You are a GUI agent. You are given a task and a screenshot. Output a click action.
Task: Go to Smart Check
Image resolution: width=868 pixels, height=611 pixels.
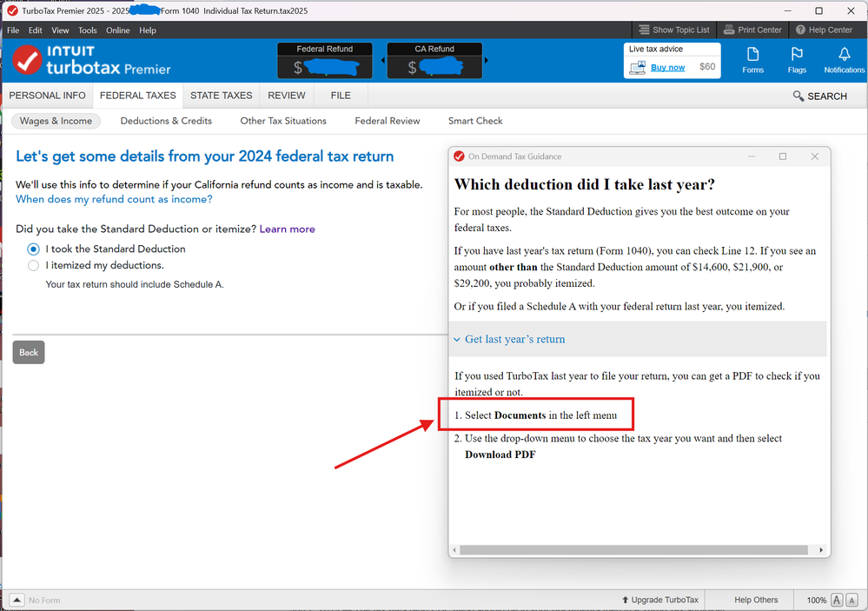coord(475,121)
